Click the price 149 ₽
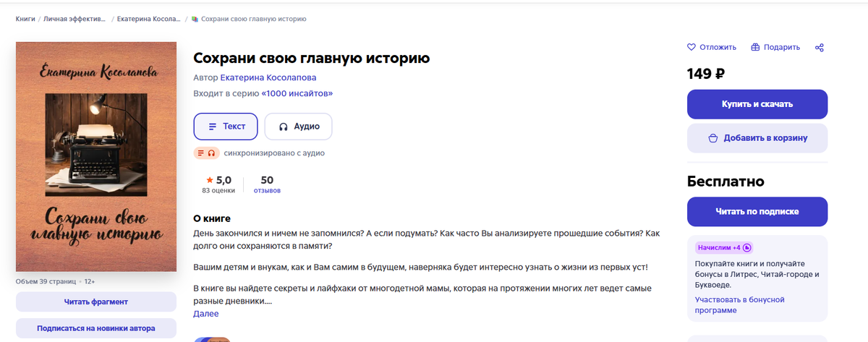 [706, 73]
